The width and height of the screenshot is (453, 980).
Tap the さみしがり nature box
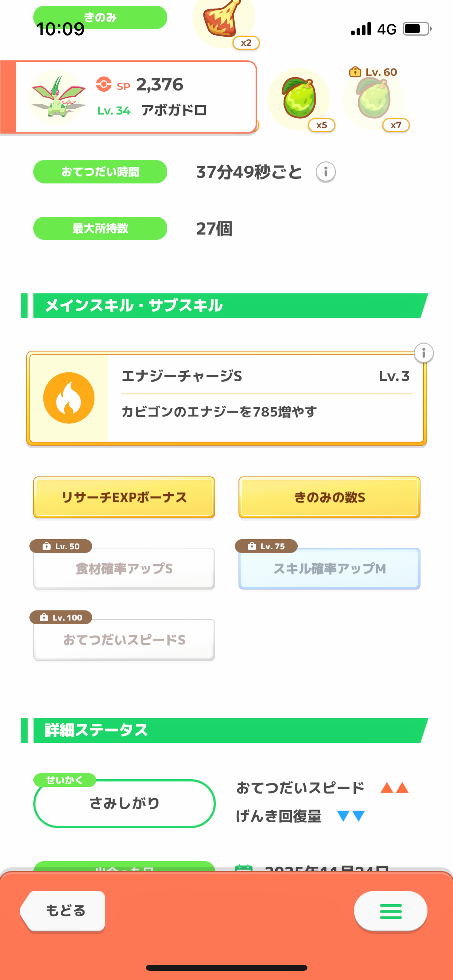tap(124, 803)
